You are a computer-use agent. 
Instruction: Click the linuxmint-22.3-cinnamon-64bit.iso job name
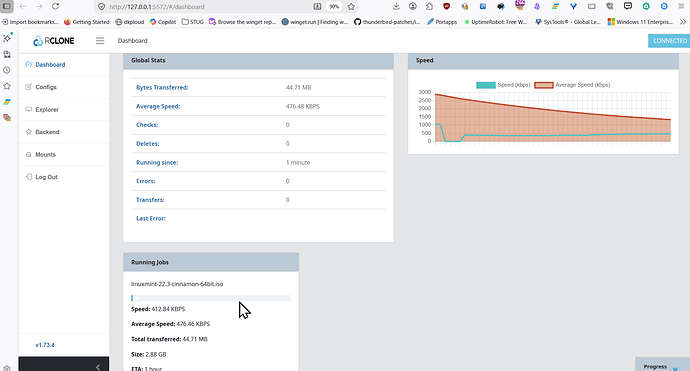point(177,284)
